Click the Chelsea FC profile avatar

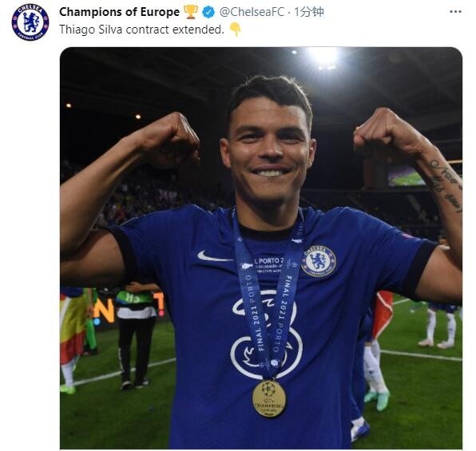(30, 22)
